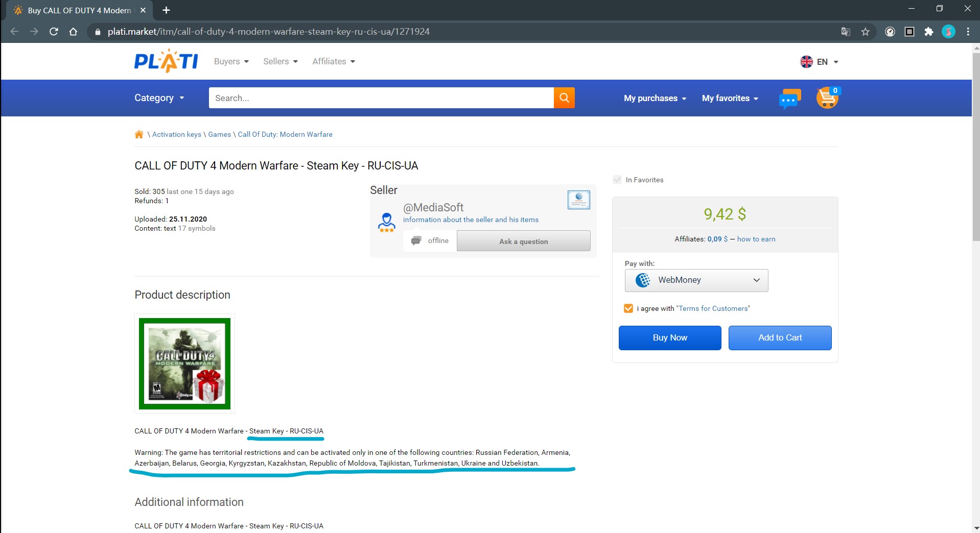This screenshot has width=980, height=533.
Task: Go to browser home page
Action: pyautogui.click(x=73, y=32)
